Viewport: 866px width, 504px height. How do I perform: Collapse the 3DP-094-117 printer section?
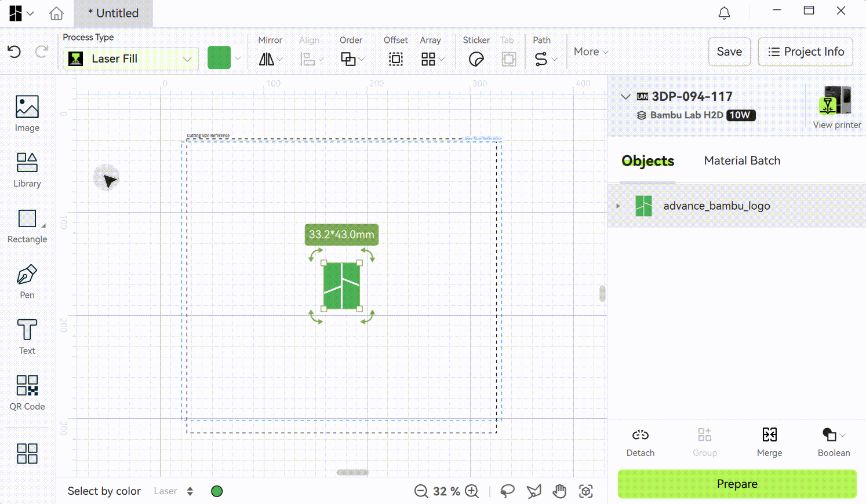coord(625,97)
